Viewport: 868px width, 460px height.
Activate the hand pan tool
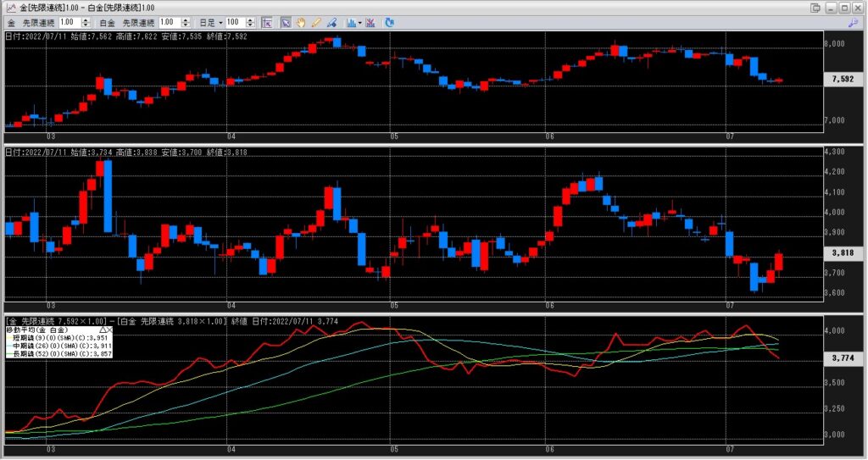click(301, 22)
